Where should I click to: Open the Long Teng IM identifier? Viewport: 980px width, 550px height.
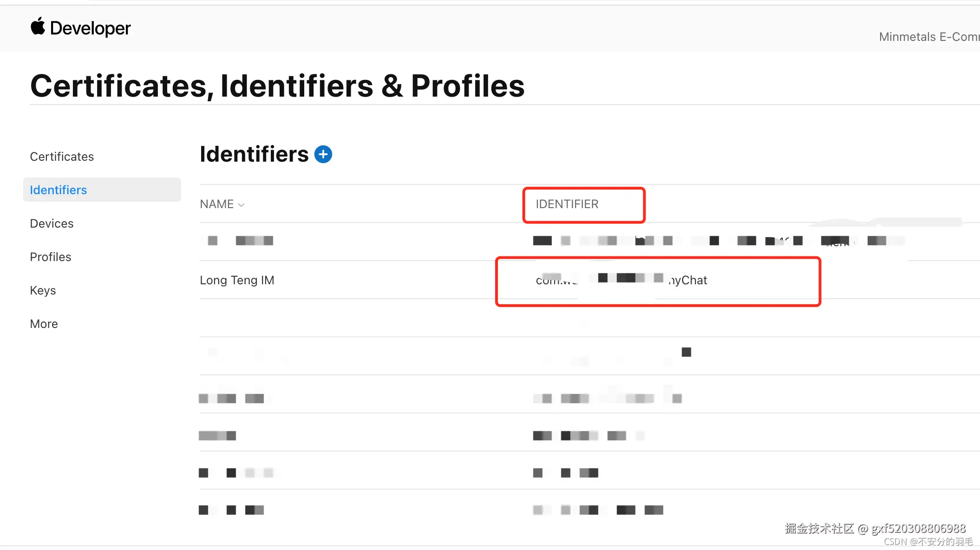pos(237,280)
